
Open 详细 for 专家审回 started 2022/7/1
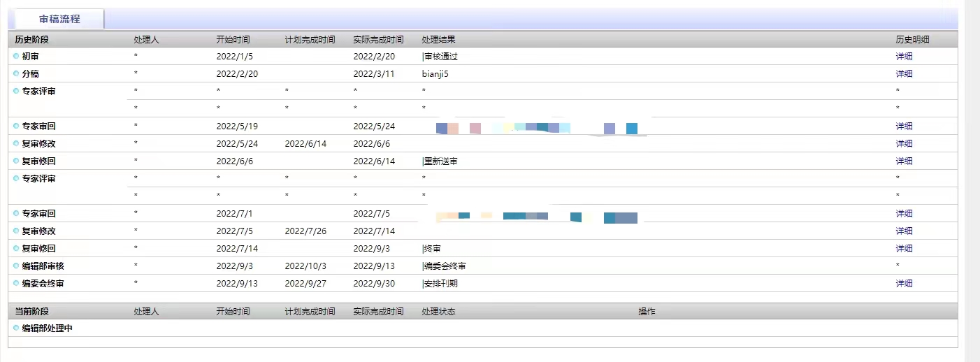tap(904, 214)
